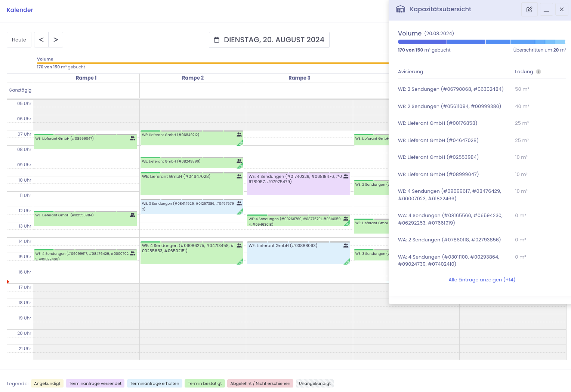Click the edit icon in Kapazitätsübersicht header
This screenshot has width=571, height=392.
[x=529, y=9]
